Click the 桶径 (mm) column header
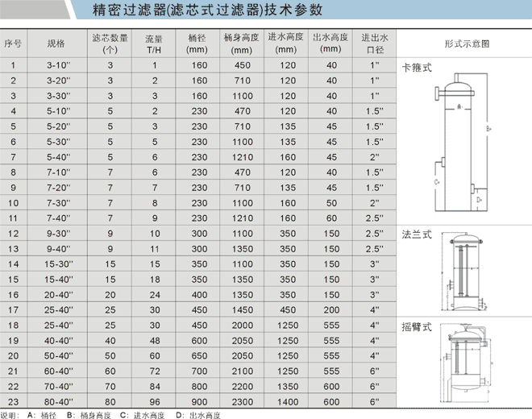Screen dimensions: 532x419 pyautogui.click(x=197, y=43)
